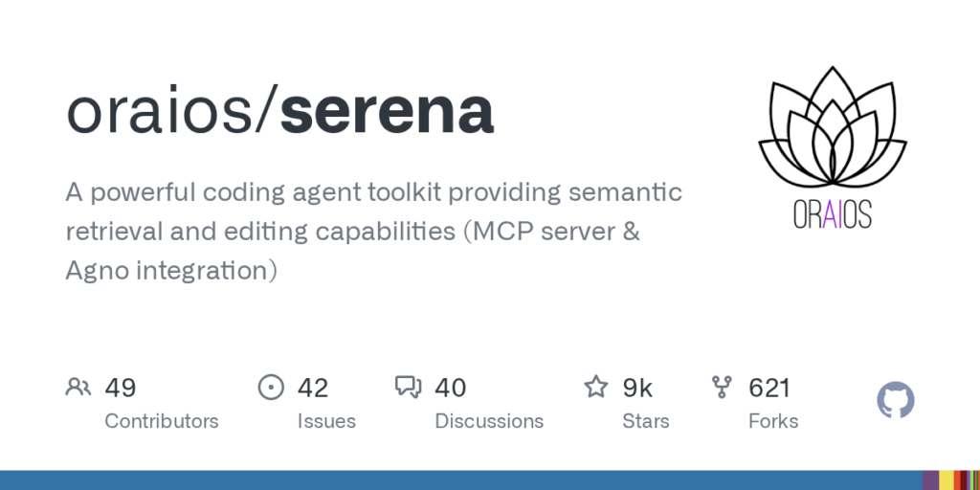This screenshot has height=490, width=980.
Task: Select the Discussions label
Action: 489,421
